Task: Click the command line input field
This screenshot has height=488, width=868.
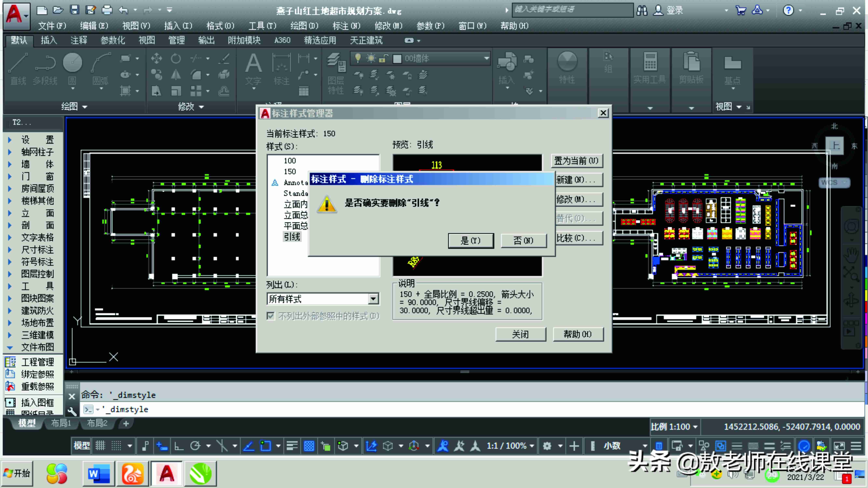Action: [472, 409]
